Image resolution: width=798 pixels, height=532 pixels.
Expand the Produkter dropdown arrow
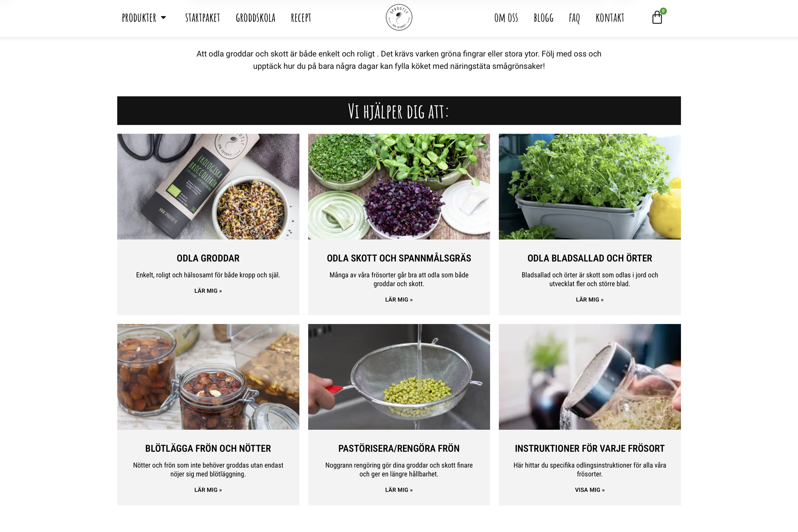tap(163, 18)
